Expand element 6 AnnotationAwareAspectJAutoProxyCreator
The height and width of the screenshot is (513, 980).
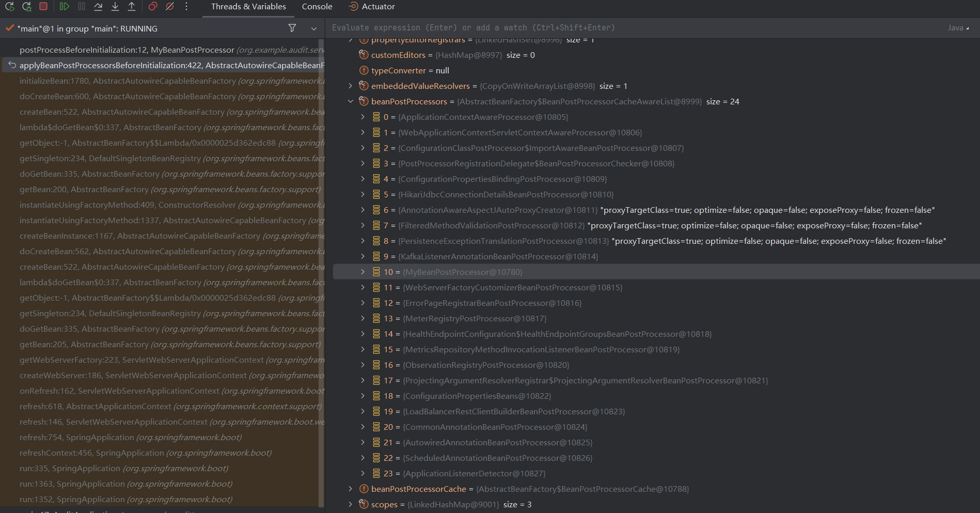coord(363,210)
